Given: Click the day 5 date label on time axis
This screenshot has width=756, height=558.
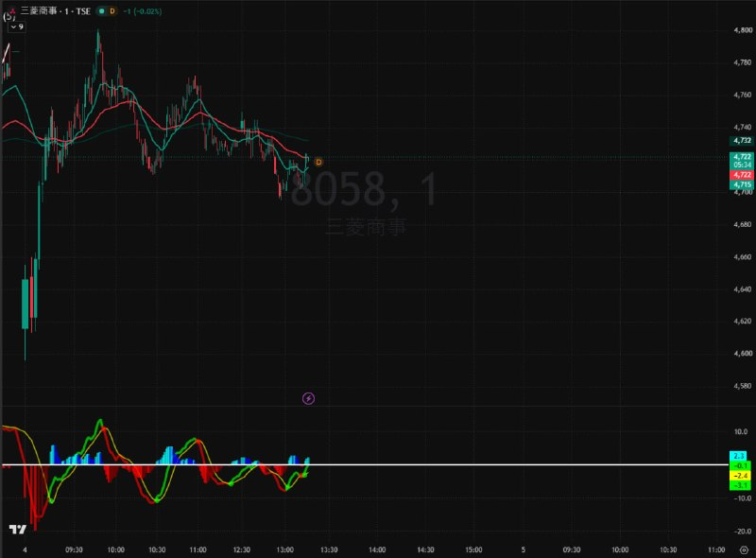Looking at the screenshot, I should tap(524, 549).
